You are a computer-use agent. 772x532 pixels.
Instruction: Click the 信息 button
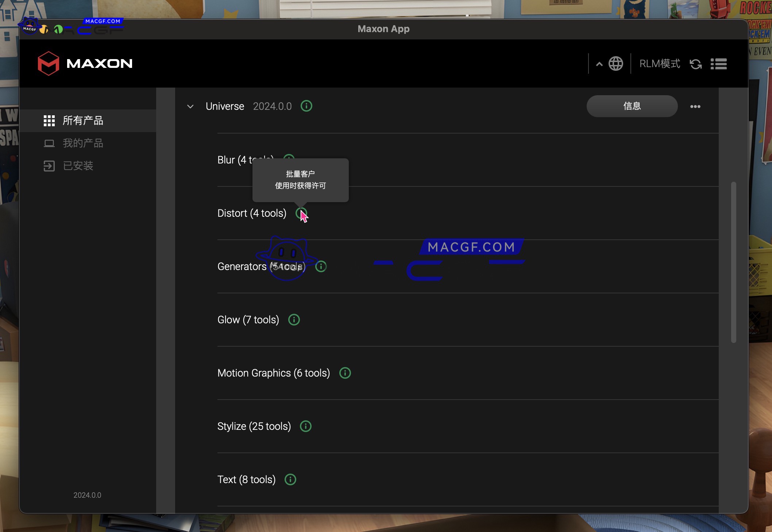632,106
